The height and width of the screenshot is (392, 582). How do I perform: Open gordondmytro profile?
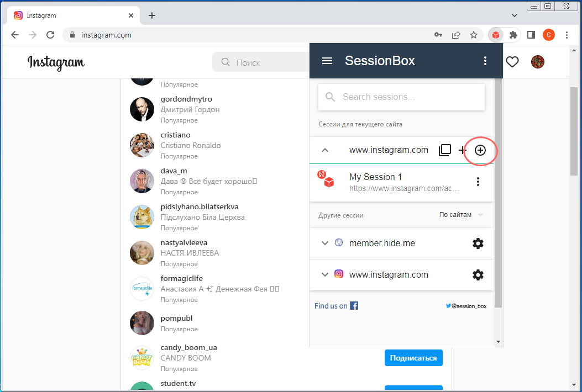(x=186, y=99)
